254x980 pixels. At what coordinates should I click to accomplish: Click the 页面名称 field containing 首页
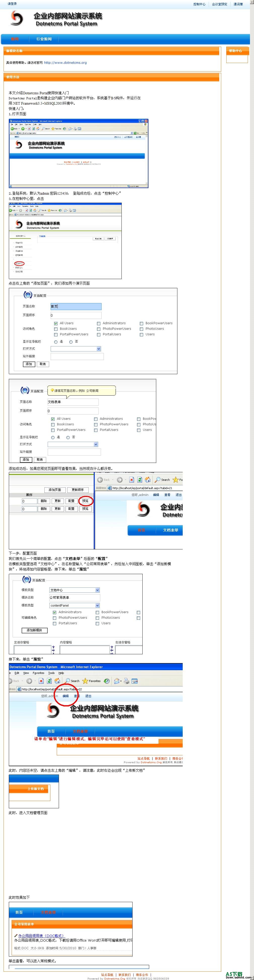pos(76,306)
